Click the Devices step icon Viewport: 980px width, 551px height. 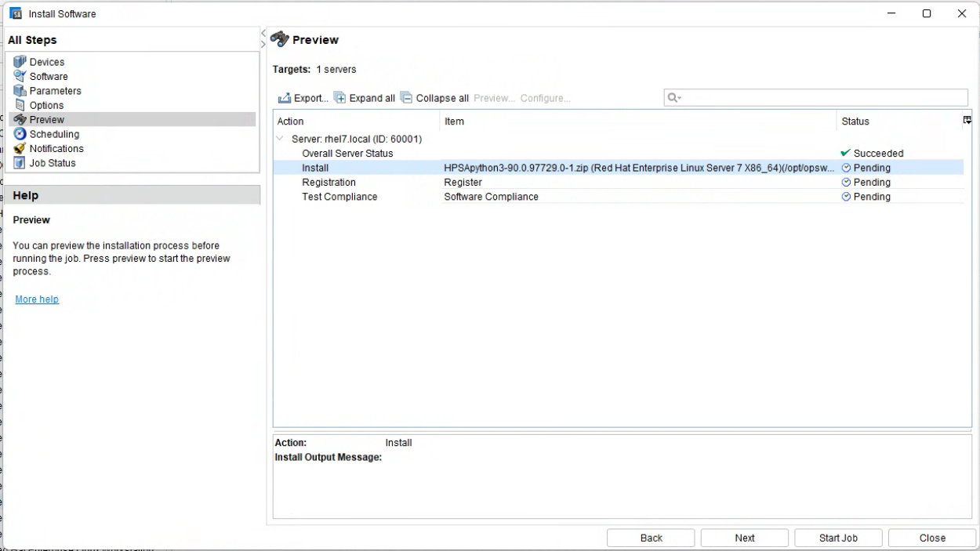tap(20, 62)
